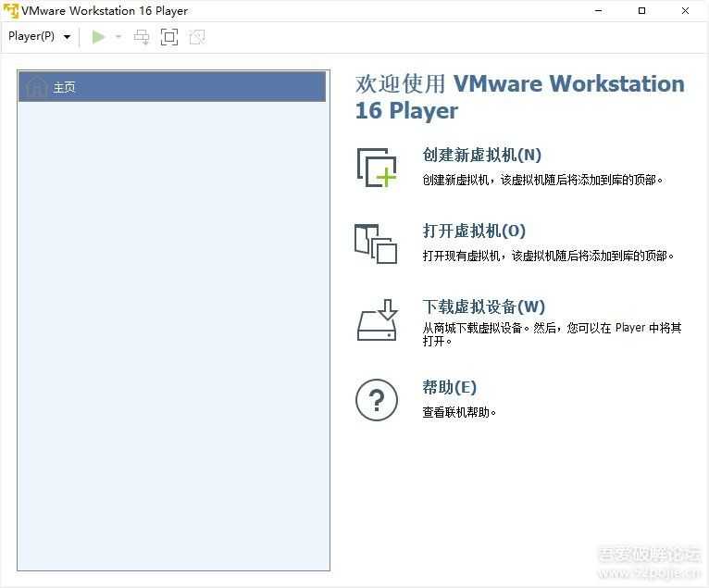Open the 帮助(E) help link
The height and width of the screenshot is (588, 709).
point(449,388)
